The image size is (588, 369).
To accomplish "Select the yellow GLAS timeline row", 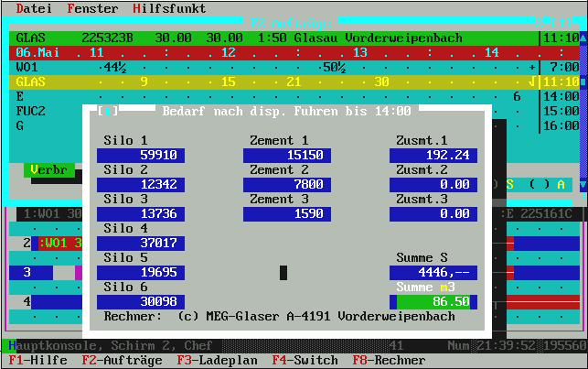I will click(273, 81).
